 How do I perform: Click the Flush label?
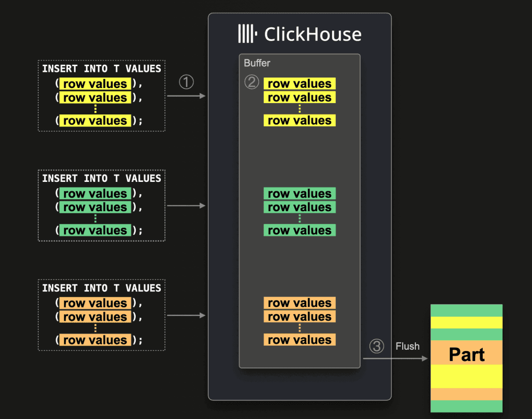point(407,347)
